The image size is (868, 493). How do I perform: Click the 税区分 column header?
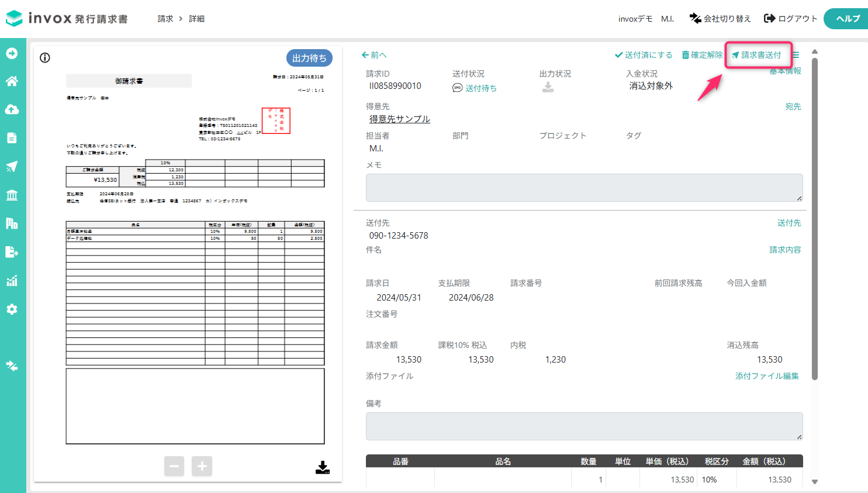(x=717, y=461)
